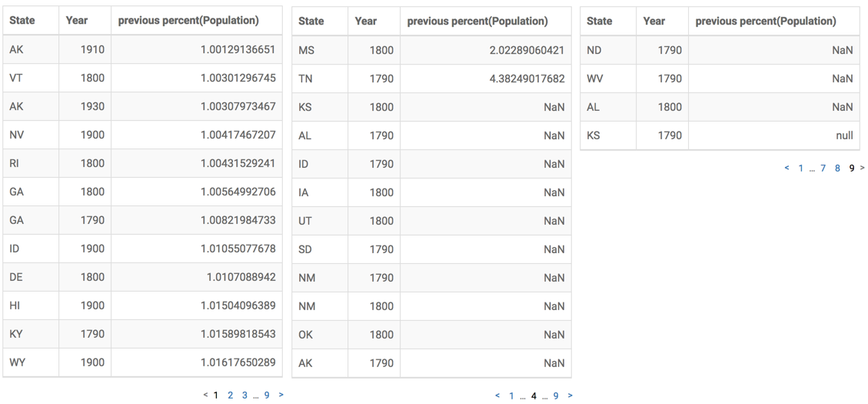Viewport: 868px width, 404px height.
Task: Go to previous page in left table
Action: [x=205, y=395]
